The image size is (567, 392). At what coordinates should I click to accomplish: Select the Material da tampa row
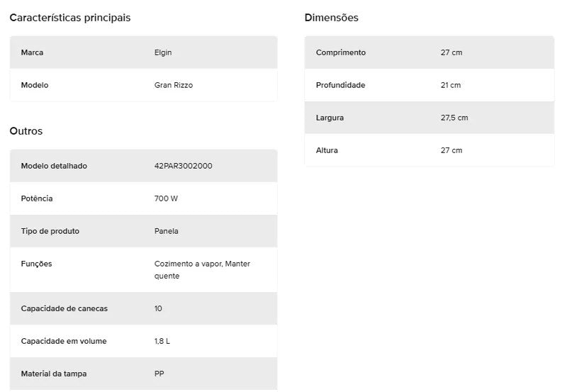[144, 374]
